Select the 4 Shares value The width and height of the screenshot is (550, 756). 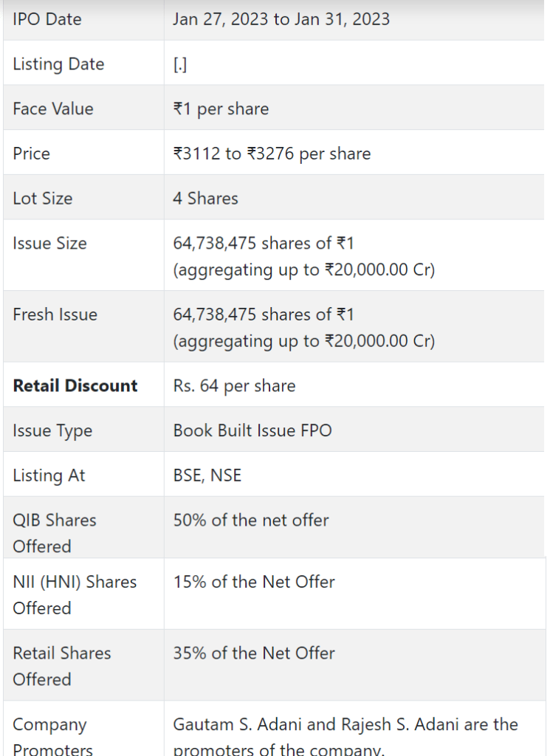point(205,199)
